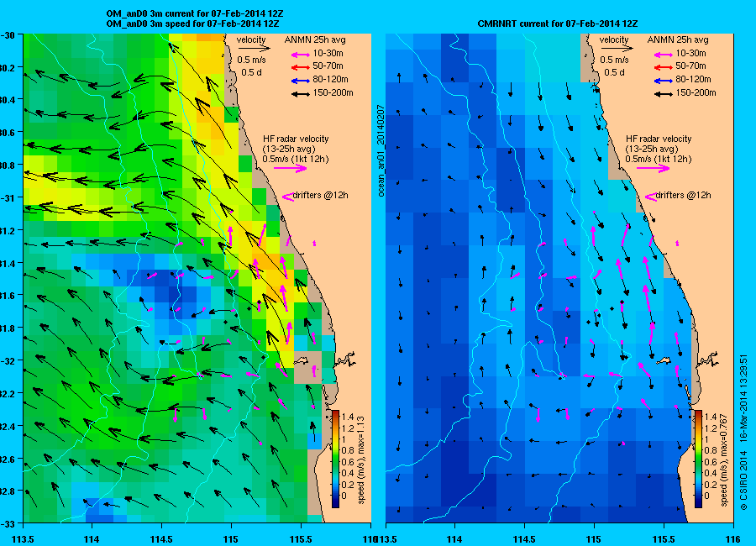The width and height of the screenshot is (756, 546).
Task: Click 'ANMN 25h avg' label in left panel
Action: 315,39
